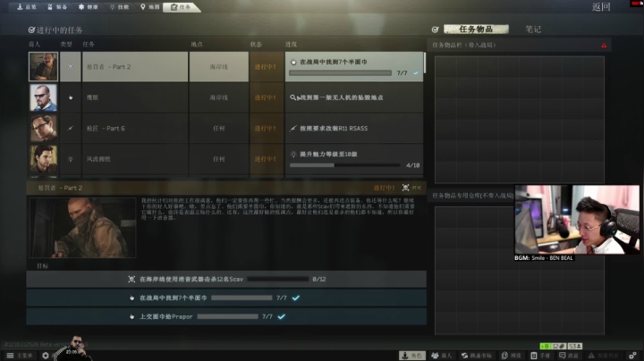Open the gear settings icon at bottom right
644x361 pixels.
[632, 356]
